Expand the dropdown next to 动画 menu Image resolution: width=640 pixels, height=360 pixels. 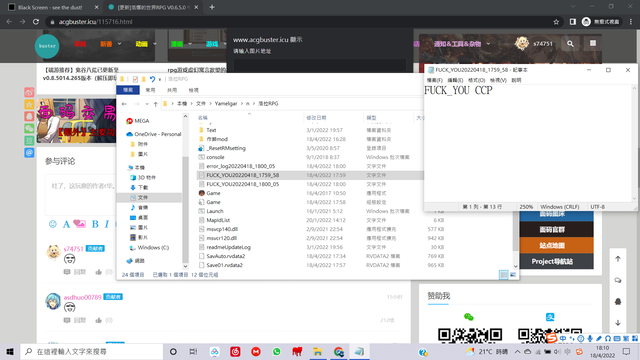(x=155, y=44)
